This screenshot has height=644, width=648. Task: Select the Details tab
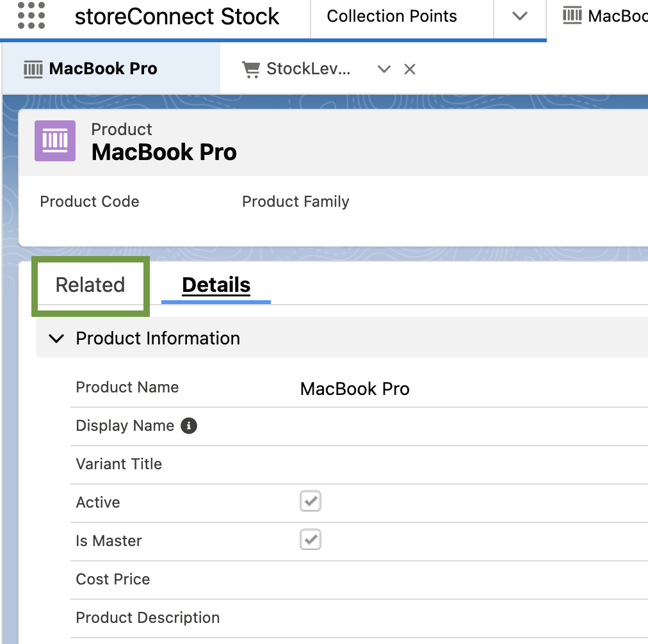pyautogui.click(x=216, y=285)
